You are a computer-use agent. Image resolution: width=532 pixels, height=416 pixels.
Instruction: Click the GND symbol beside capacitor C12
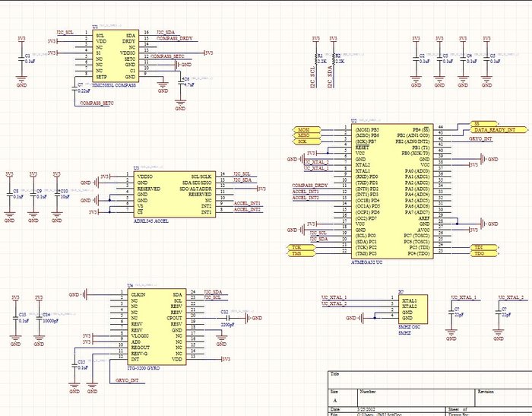point(253,318)
